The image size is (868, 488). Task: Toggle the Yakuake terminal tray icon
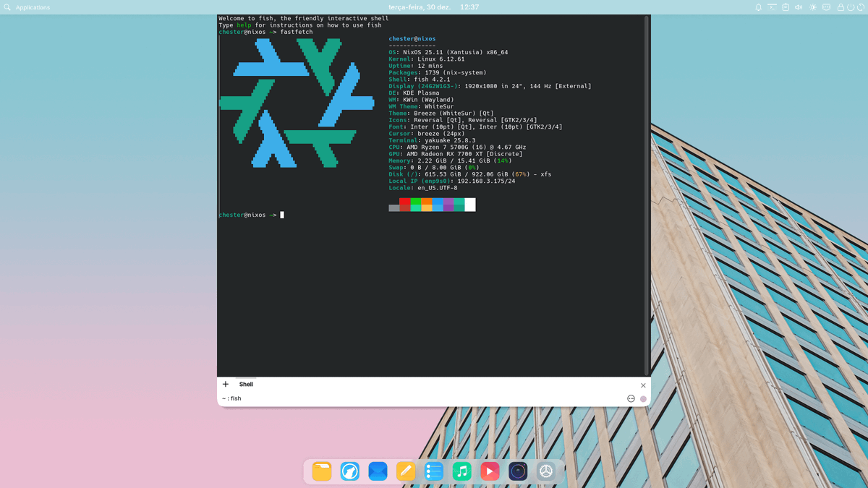772,7
